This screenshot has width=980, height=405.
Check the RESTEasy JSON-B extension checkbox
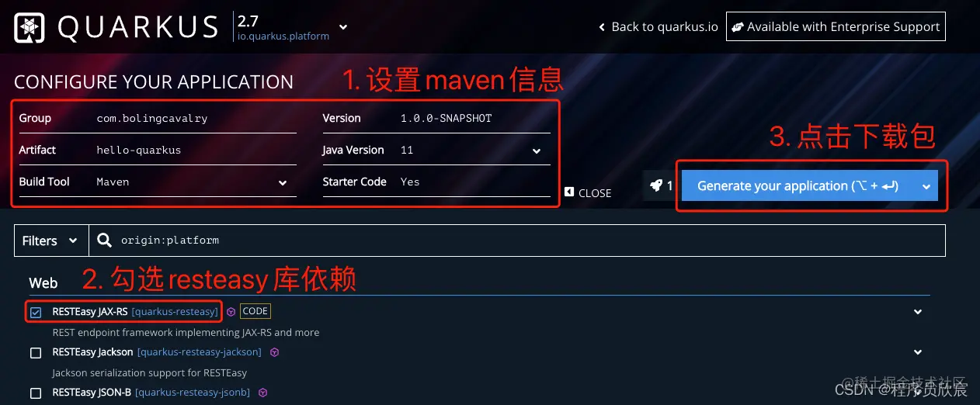point(36,393)
